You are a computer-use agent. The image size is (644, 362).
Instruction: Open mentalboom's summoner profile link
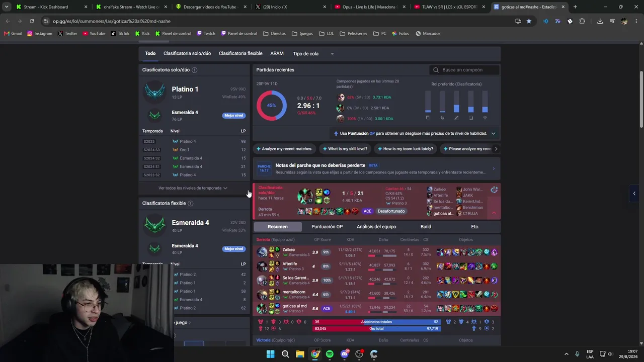pyautogui.click(x=294, y=292)
